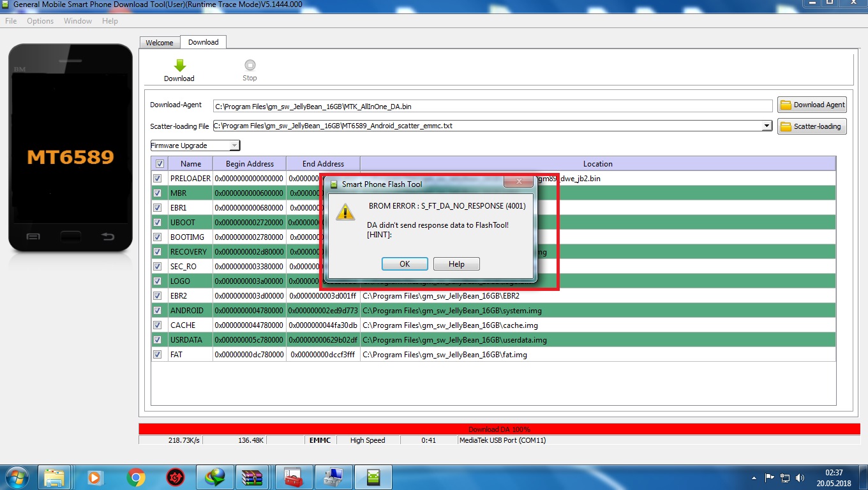
Task: Uncheck the PRELOADER partition checkbox
Action: pyautogui.click(x=158, y=179)
